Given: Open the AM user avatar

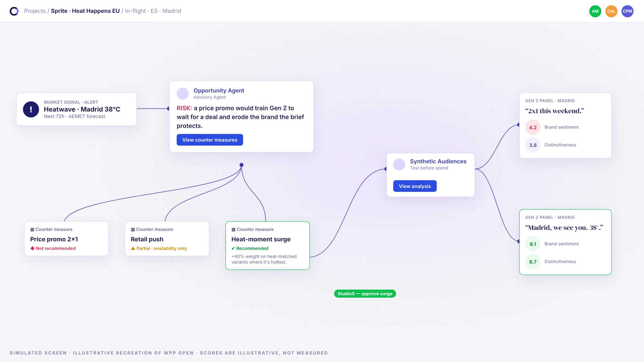Looking at the screenshot, I should click(595, 11).
